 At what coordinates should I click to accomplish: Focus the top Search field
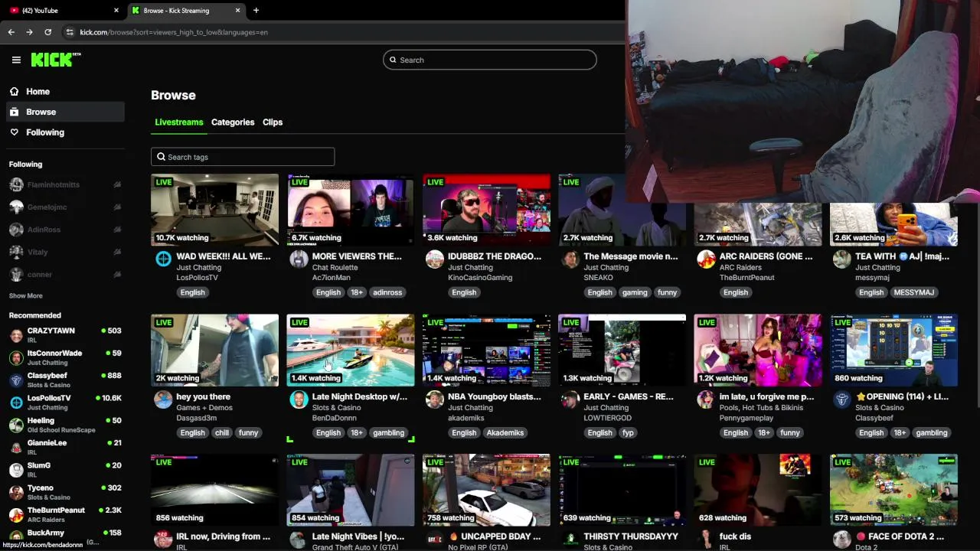490,60
